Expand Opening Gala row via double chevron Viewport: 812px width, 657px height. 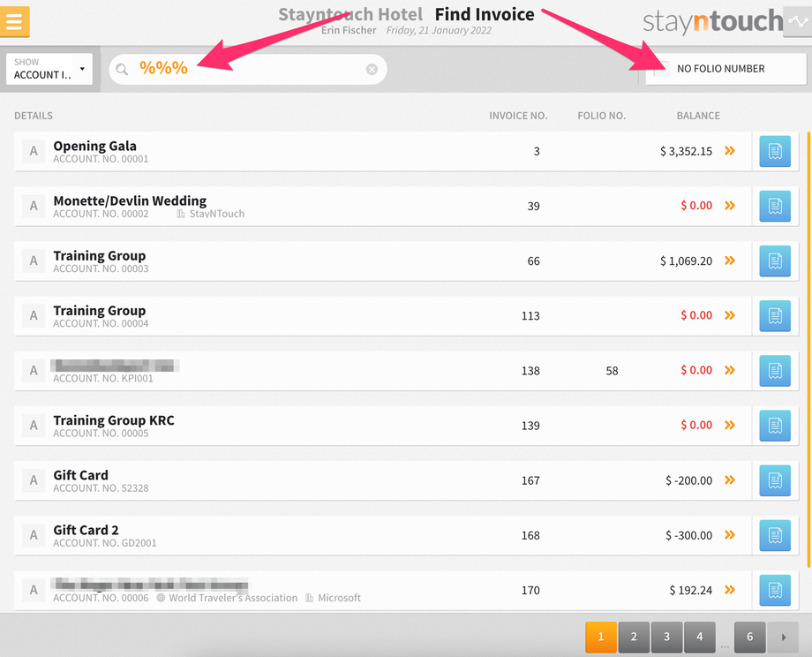click(730, 151)
